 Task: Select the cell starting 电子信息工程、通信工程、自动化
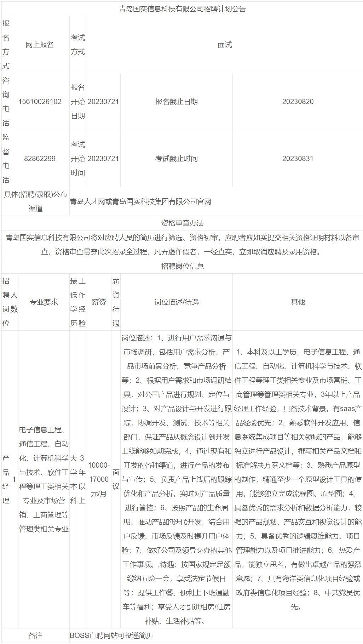pyautogui.click(x=44, y=479)
